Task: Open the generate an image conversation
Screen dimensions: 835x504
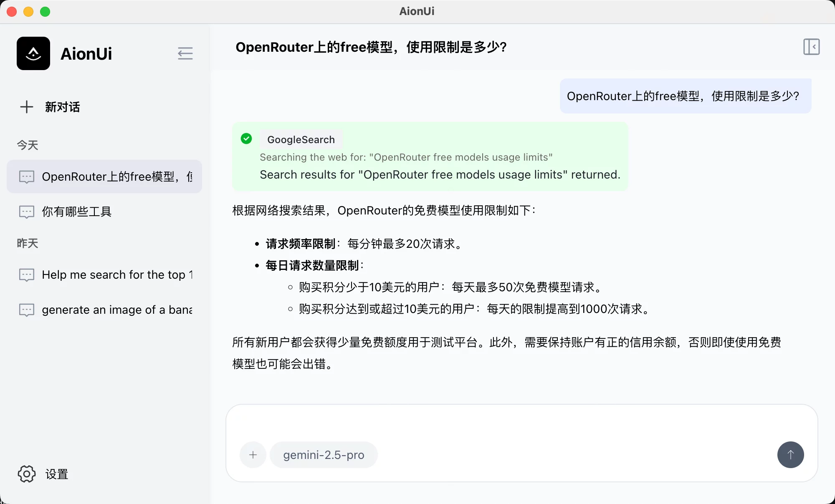Action: (104, 310)
